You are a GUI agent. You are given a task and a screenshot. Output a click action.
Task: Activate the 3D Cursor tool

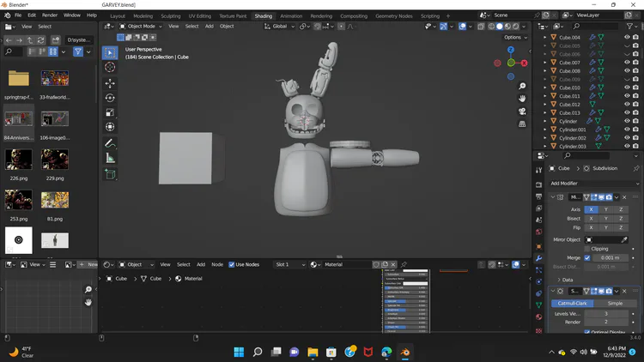pos(110,67)
